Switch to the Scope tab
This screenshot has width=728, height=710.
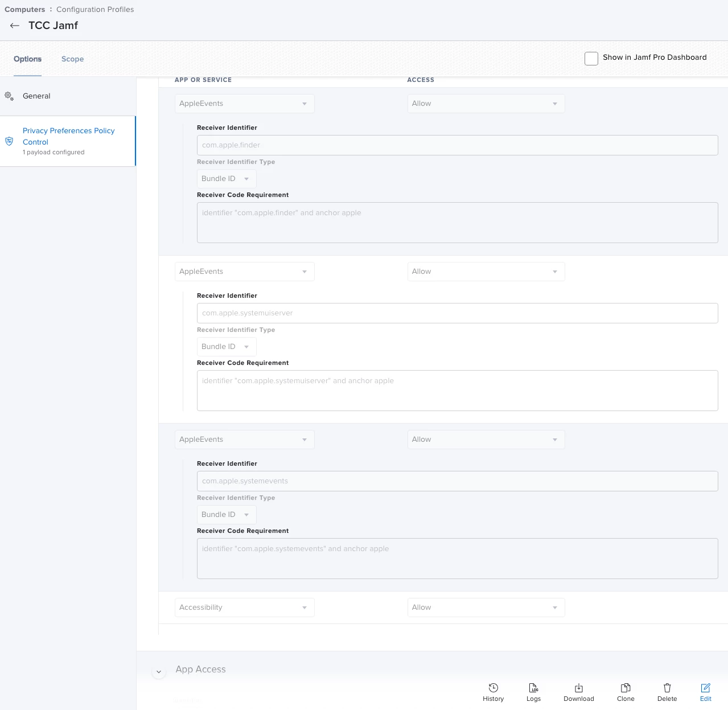click(x=72, y=59)
